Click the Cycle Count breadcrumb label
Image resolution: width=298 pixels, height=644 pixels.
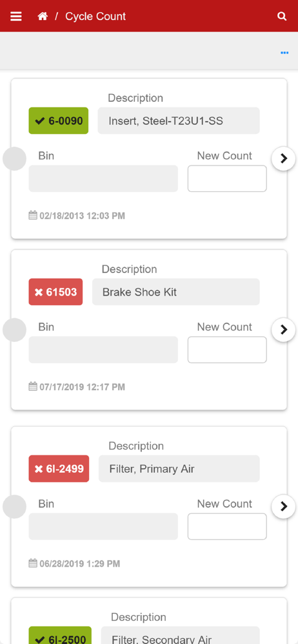95,17
